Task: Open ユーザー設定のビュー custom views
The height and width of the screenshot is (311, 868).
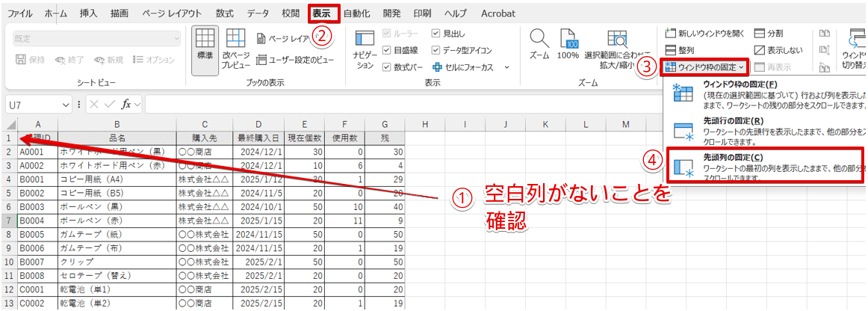Action: point(295,59)
